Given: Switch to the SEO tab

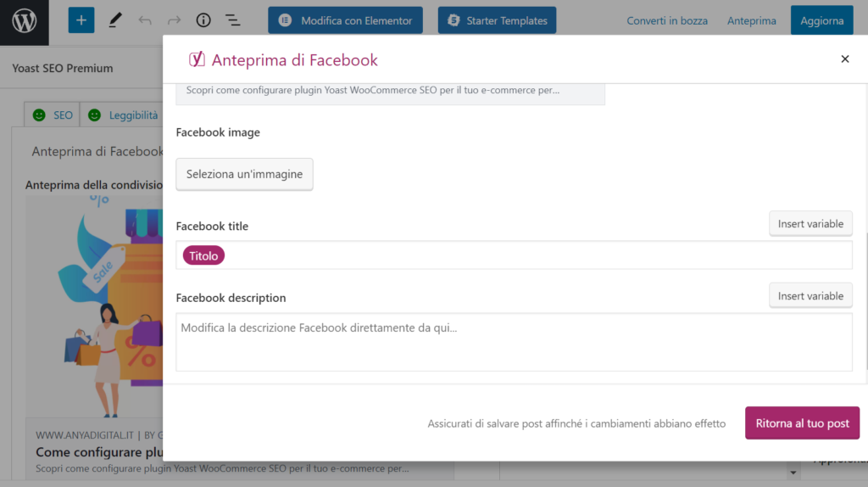Looking at the screenshot, I should pos(53,115).
